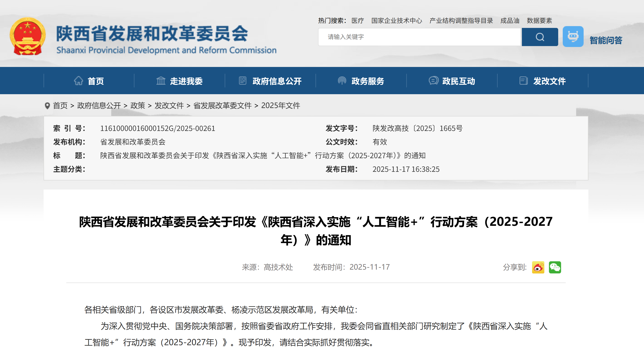The width and height of the screenshot is (644, 357).
Task: Click hot search 产业结构调整指导目录
Action: tap(461, 20)
